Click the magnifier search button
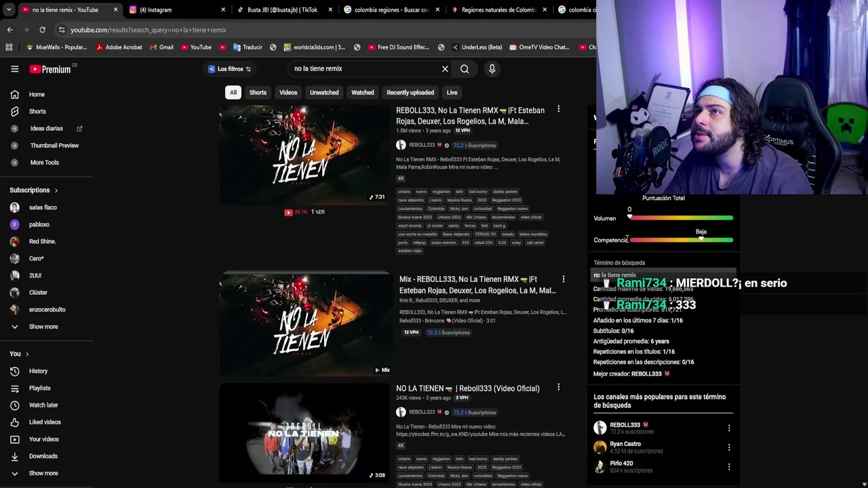868x488 pixels. point(465,68)
